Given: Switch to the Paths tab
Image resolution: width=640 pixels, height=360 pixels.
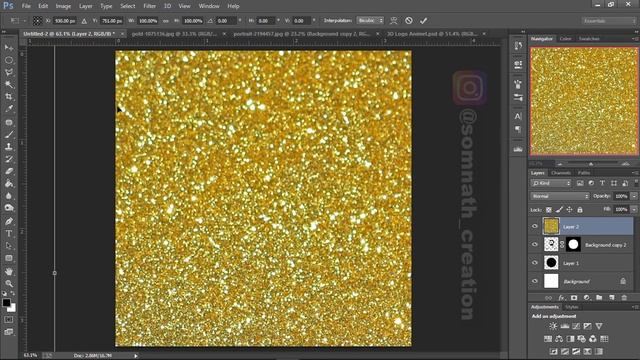Looking at the screenshot, I should click(584, 173).
